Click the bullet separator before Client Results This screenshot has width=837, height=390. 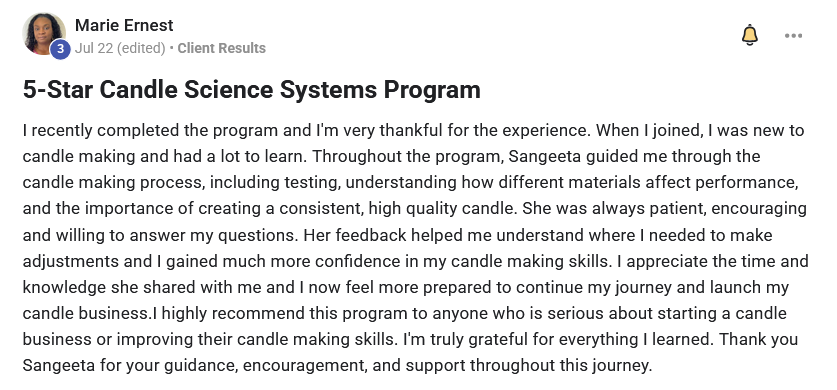(x=171, y=49)
